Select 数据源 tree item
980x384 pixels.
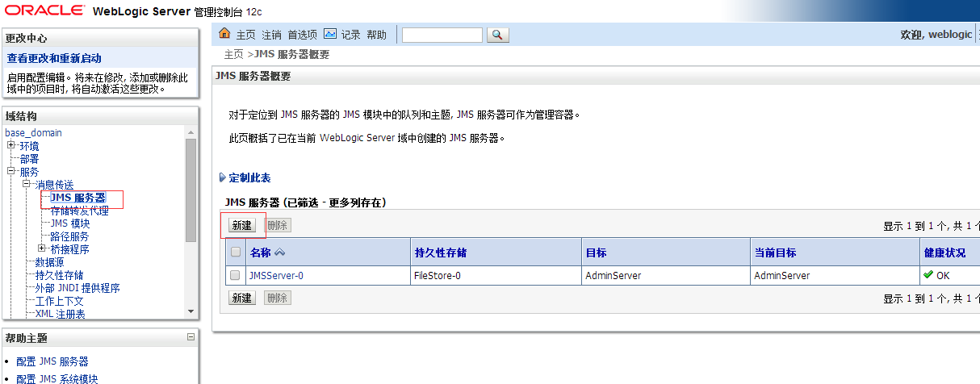[x=50, y=262]
